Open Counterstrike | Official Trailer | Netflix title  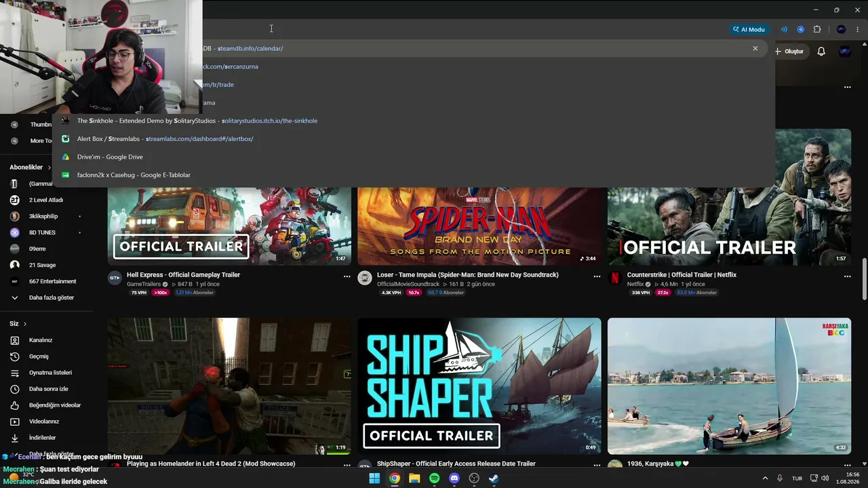682,274
